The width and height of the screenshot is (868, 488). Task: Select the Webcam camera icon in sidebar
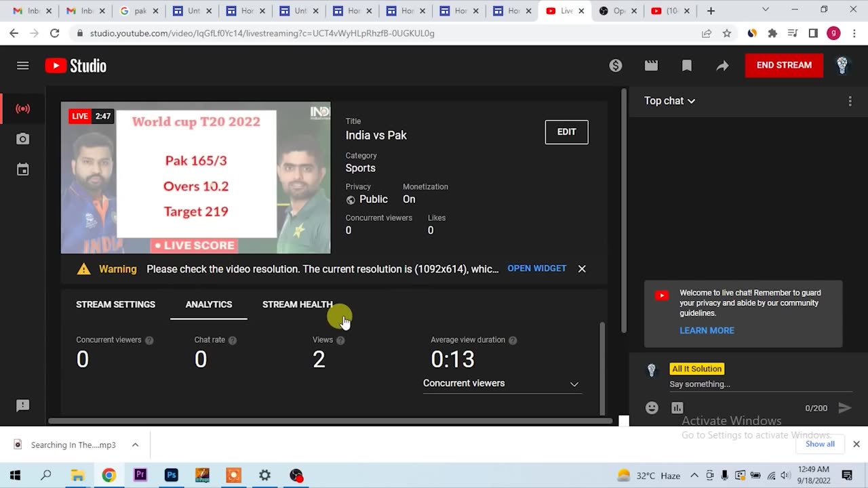pyautogui.click(x=23, y=139)
